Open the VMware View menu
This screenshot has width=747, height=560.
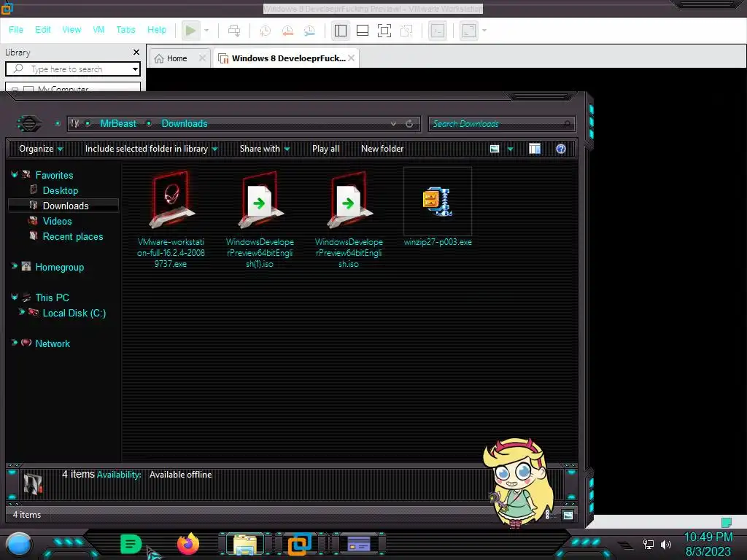click(71, 29)
